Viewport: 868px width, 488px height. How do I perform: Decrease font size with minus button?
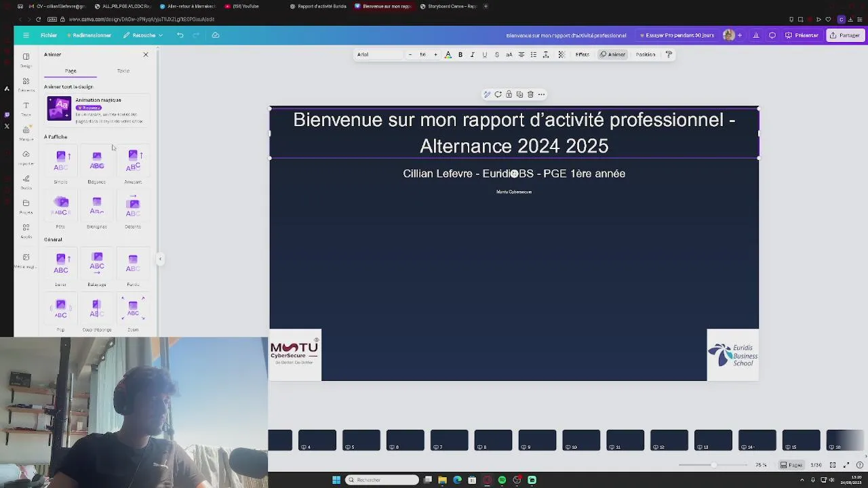pyautogui.click(x=410, y=54)
